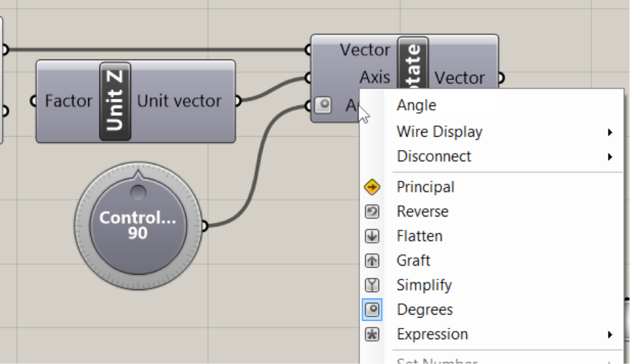Select the Unit Z component label

116,101
